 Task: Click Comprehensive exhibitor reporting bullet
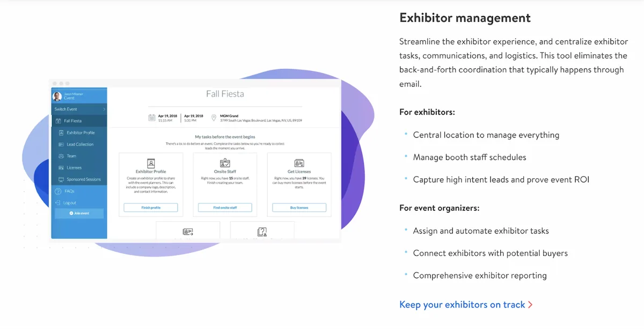(480, 276)
